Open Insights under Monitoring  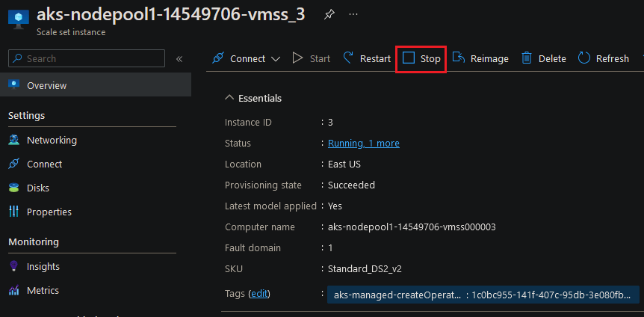click(43, 266)
